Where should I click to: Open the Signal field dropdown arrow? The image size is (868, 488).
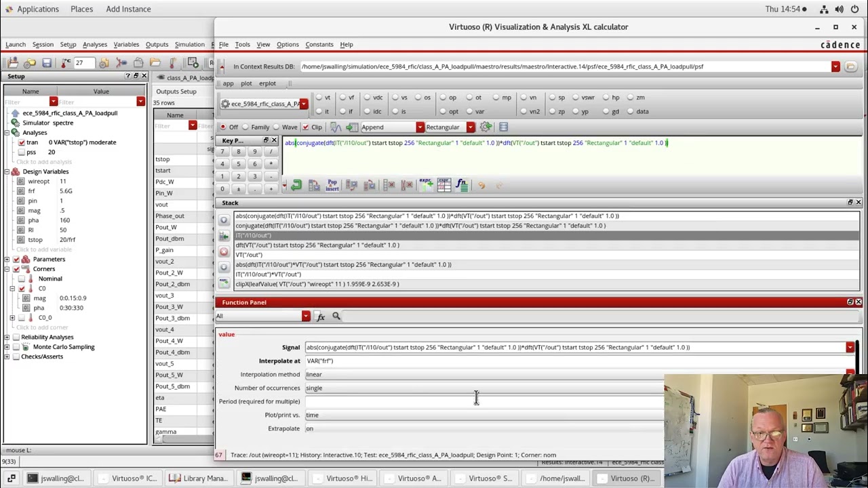pyautogui.click(x=850, y=347)
